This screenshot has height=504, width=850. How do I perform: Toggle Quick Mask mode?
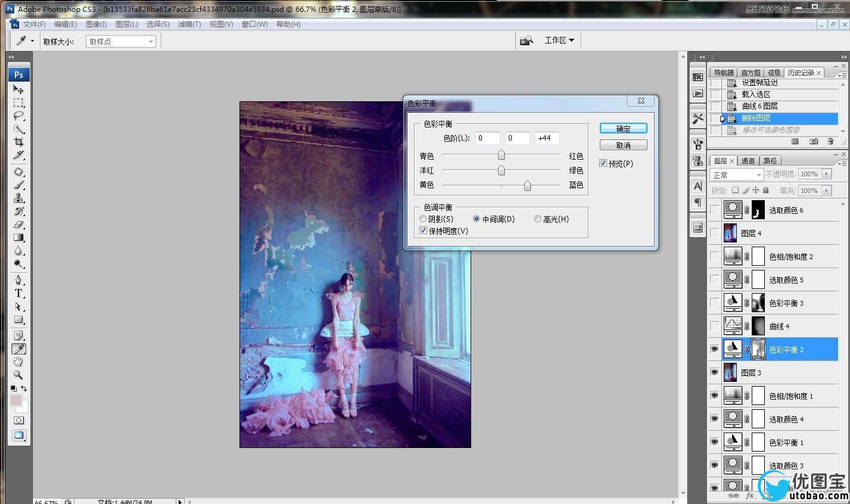tap(18, 420)
